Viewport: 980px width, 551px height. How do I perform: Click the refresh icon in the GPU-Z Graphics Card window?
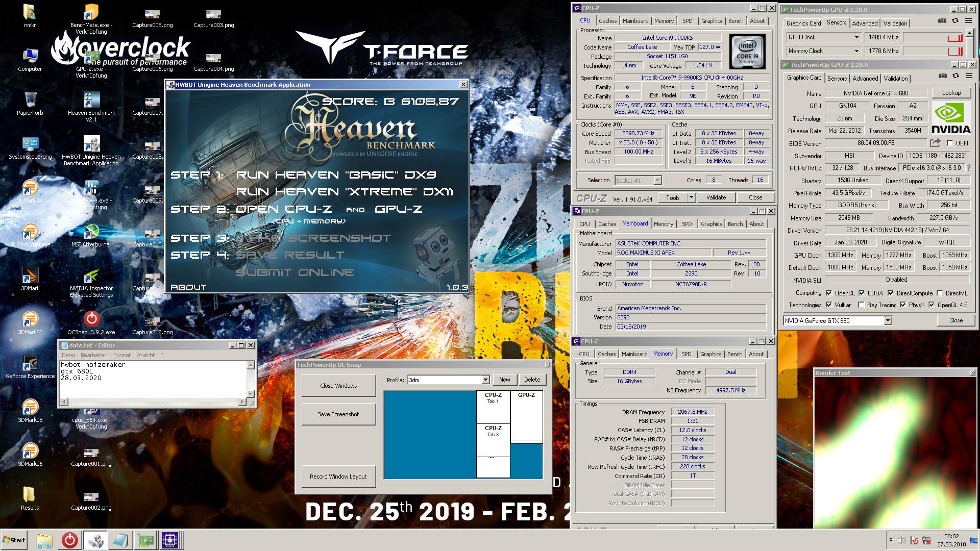pos(955,76)
